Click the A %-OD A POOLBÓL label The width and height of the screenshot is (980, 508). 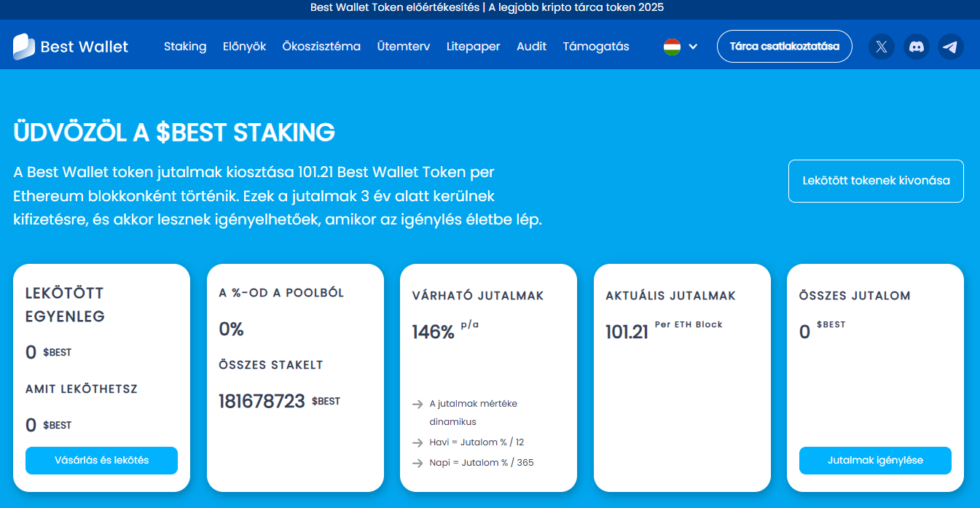(x=281, y=293)
